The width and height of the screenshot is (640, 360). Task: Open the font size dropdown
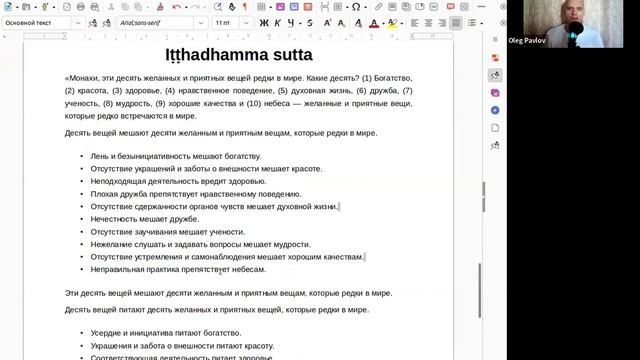pos(246,23)
